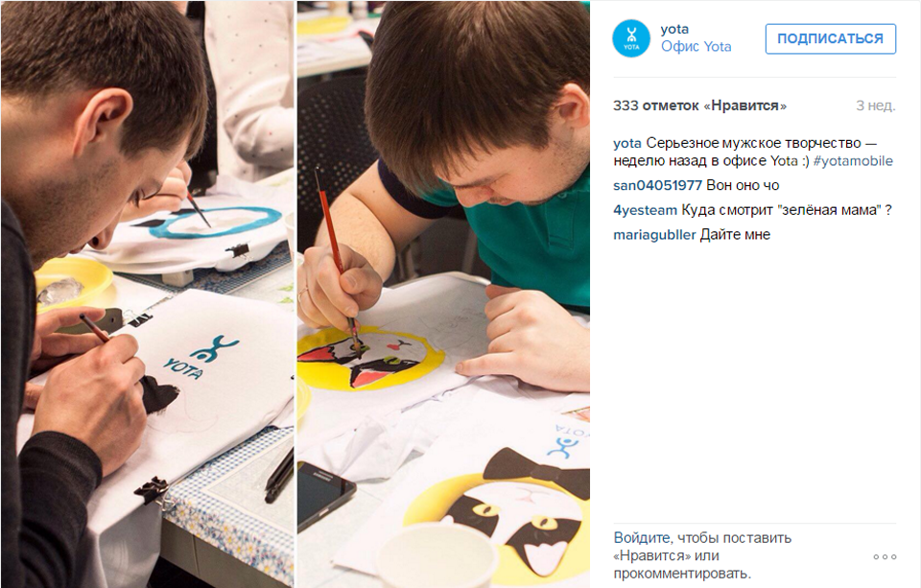The height and width of the screenshot is (588, 921).
Task: Open the yota profile avatar icon
Action: 631,38
